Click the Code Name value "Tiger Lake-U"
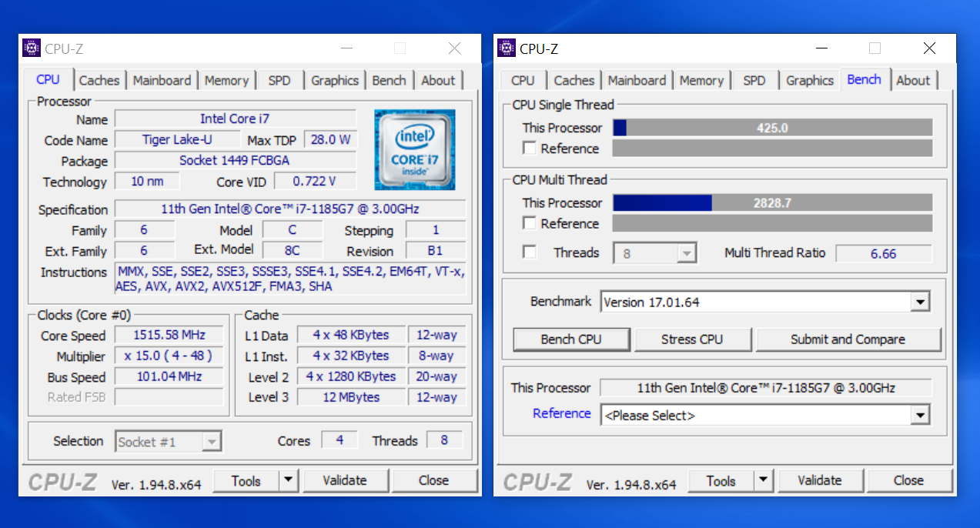Screen dimensions: 980x528 pos(177,140)
